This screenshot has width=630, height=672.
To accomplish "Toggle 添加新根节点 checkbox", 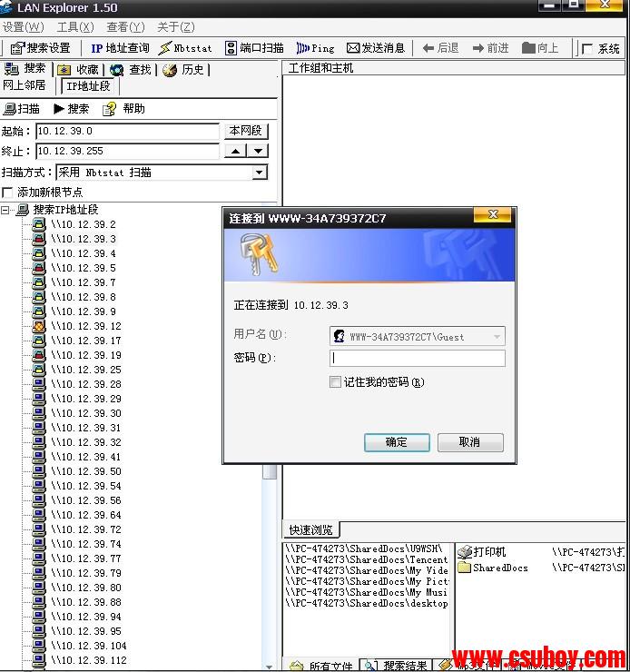I will (8, 193).
